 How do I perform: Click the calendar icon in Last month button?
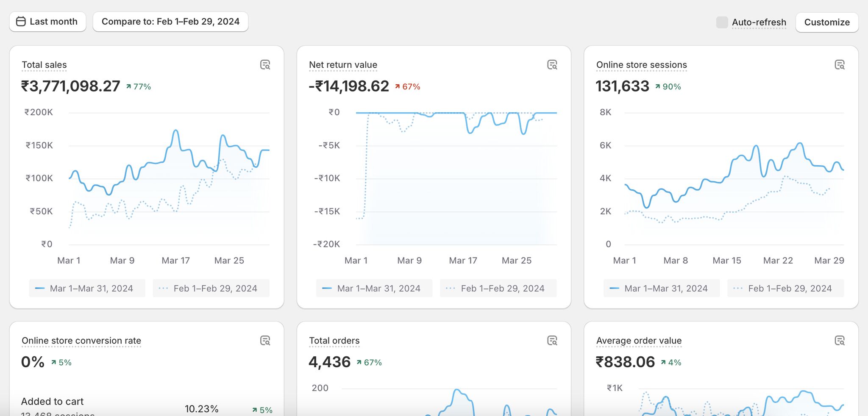tap(21, 22)
